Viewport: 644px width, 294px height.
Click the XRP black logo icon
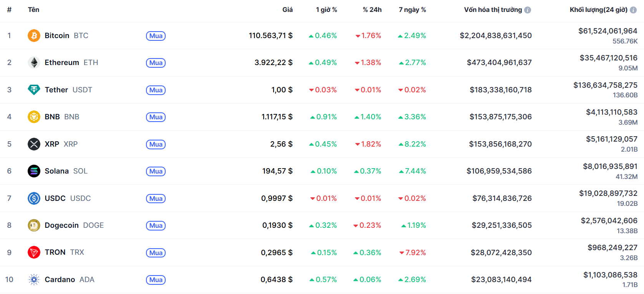(x=34, y=144)
